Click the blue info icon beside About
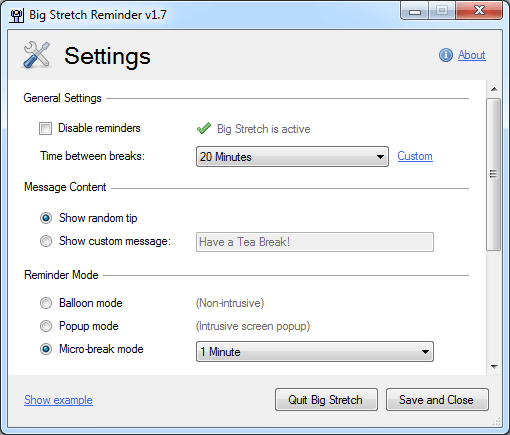Screen dimensions: 510x435 (x=446, y=55)
